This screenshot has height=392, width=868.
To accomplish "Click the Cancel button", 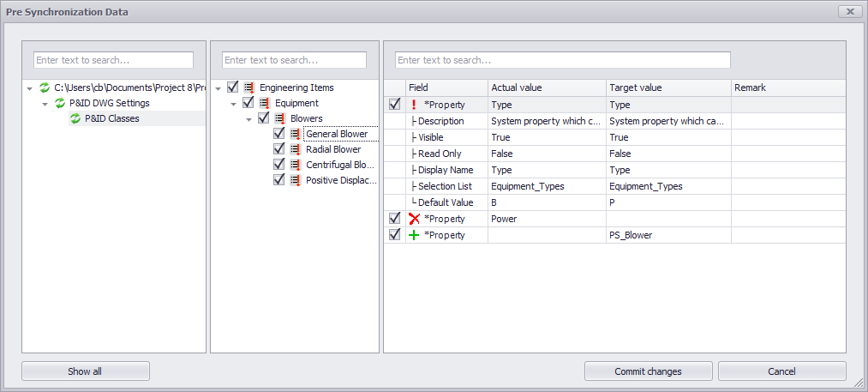I will (782, 371).
